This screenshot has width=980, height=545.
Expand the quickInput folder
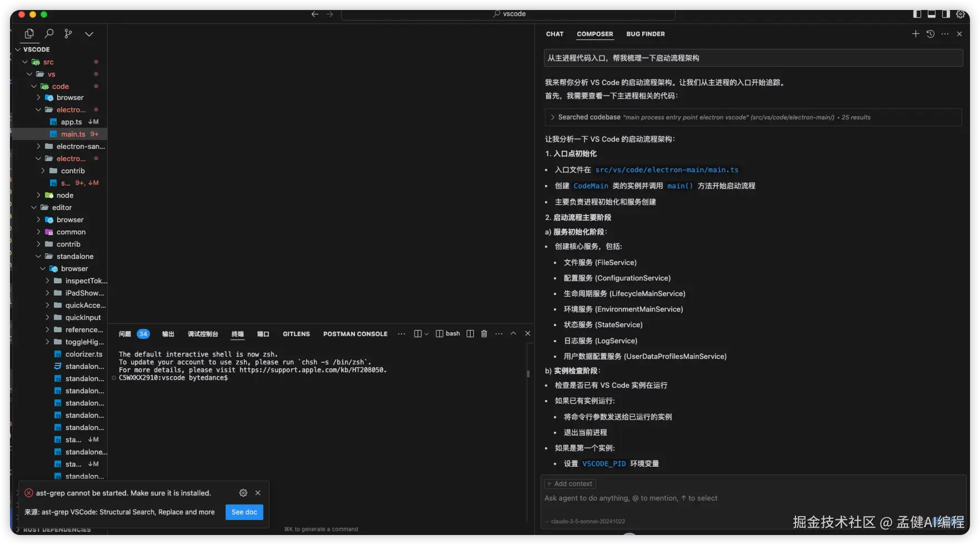pos(47,317)
